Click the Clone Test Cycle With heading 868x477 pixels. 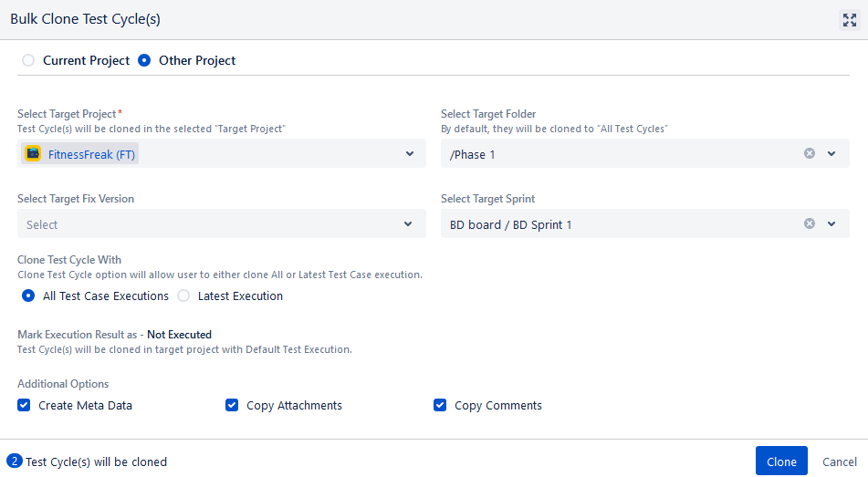[69, 260]
